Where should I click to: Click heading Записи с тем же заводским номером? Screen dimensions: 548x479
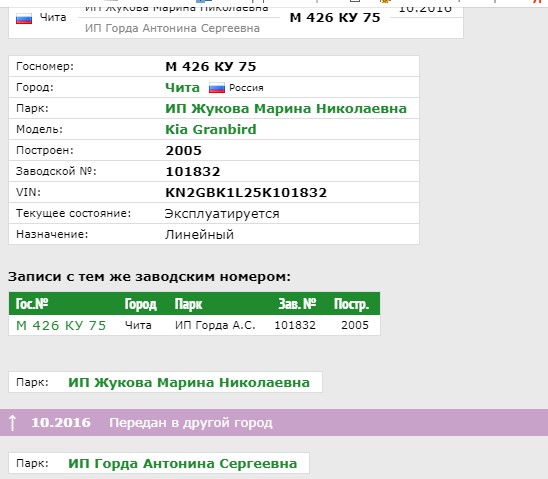click(x=150, y=277)
